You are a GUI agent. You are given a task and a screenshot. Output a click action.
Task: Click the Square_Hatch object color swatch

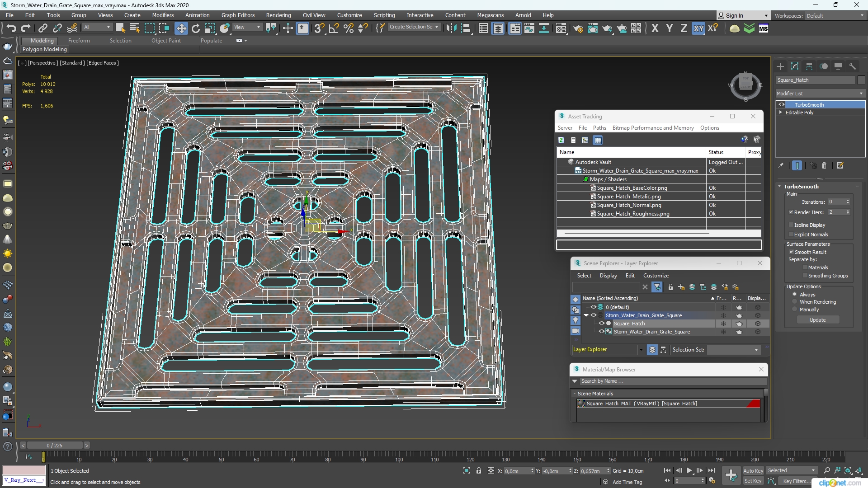pos(861,80)
